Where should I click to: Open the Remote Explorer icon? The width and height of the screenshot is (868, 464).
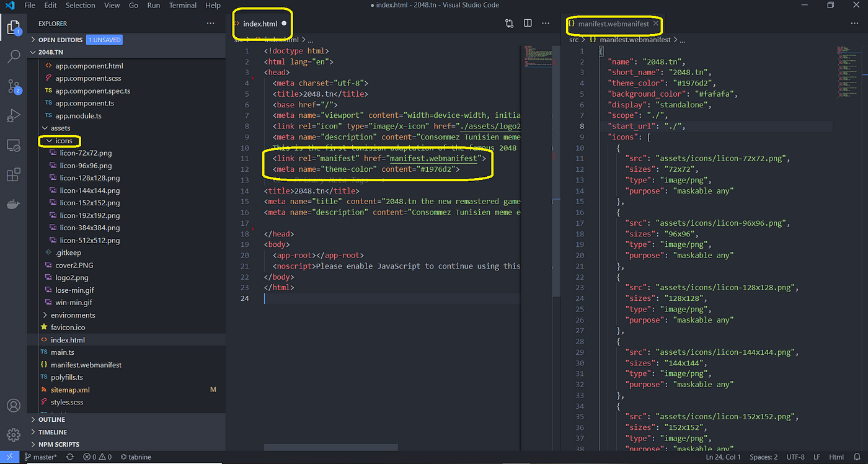click(13, 145)
